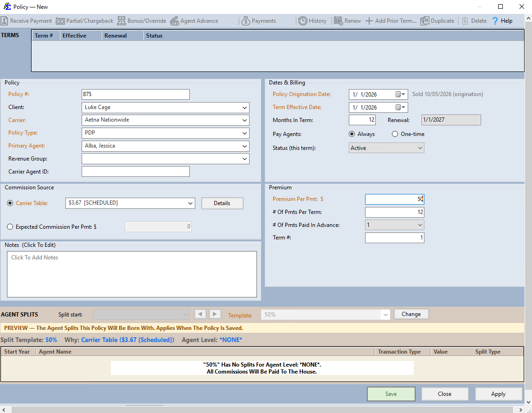This screenshot has height=413, width=532.
Task: Click the Premium Per Pmt field
Action: coord(394,199)
